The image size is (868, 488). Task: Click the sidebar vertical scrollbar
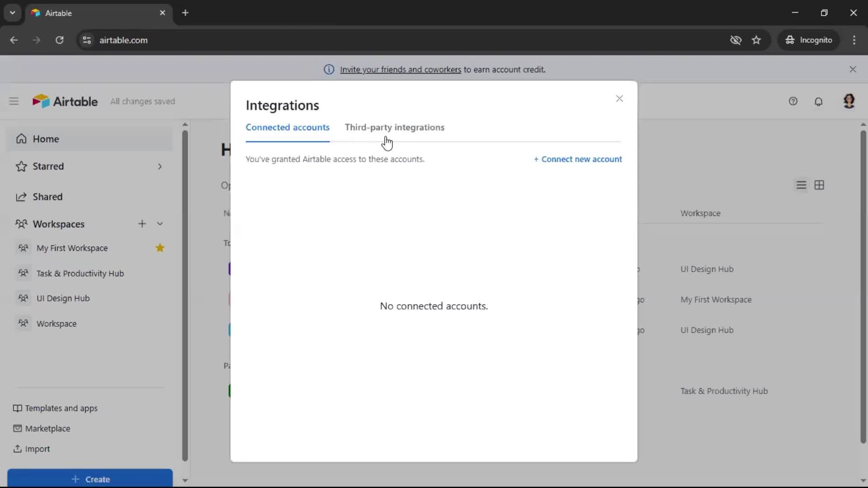184,296
